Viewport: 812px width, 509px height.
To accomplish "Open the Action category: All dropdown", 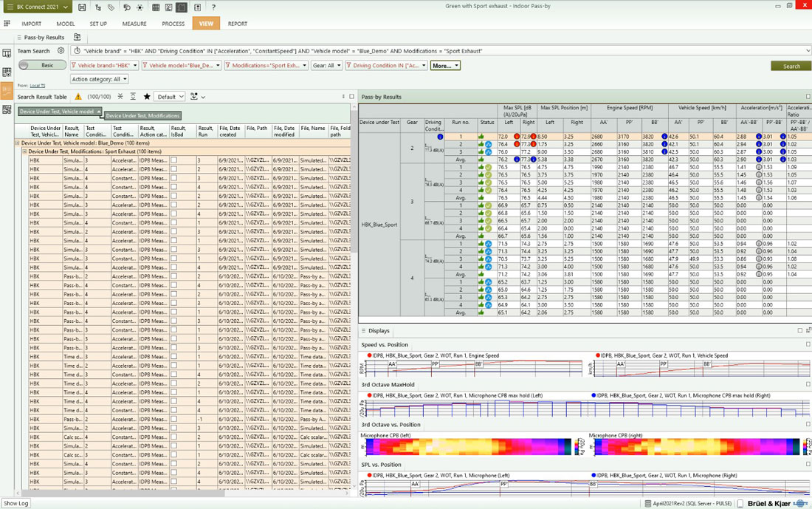I will [100, 79].
